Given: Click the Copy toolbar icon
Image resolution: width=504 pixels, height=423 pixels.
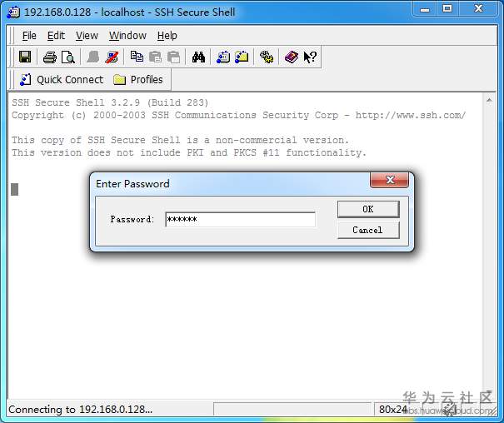Looking at the screenshot, I should point(137,57).
